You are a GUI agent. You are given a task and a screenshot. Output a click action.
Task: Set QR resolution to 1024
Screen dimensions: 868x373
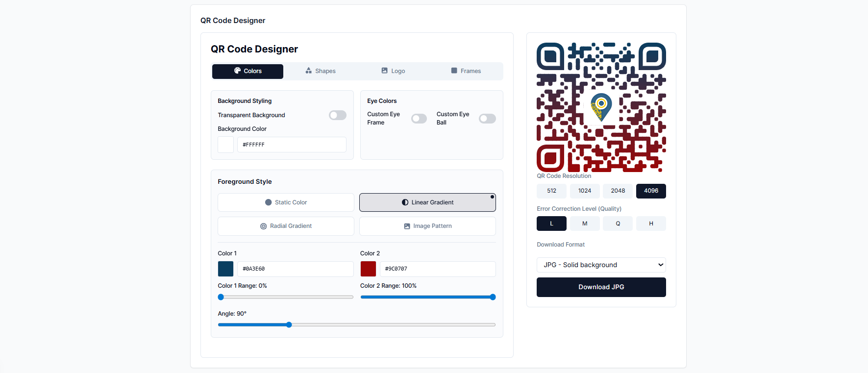pyautogui.click(x=585, y=191)
